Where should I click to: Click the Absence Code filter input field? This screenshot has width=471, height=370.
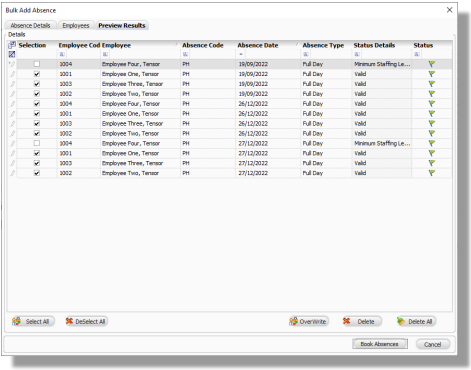point(211,54)
